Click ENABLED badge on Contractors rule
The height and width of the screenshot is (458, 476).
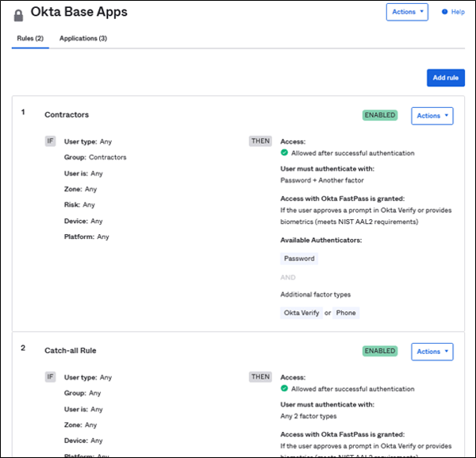pos(380,115)
